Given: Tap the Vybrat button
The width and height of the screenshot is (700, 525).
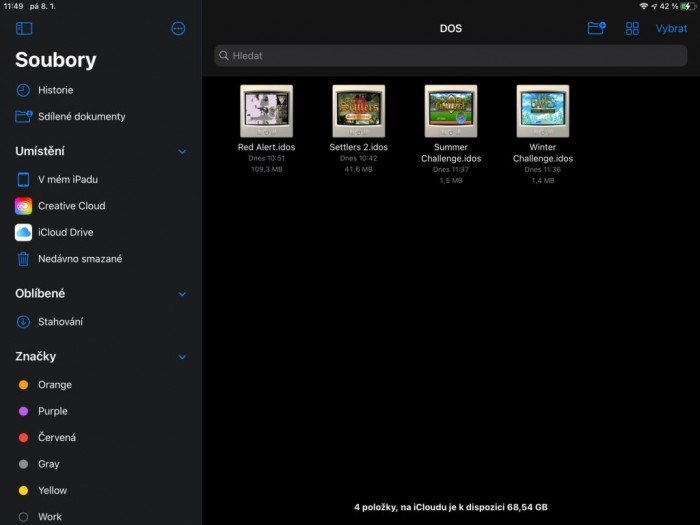Looking at the screenshot, I should click(671, 29).
